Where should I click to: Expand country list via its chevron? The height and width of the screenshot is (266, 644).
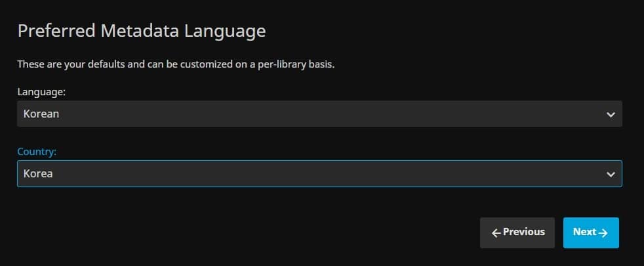coord(611,174)
